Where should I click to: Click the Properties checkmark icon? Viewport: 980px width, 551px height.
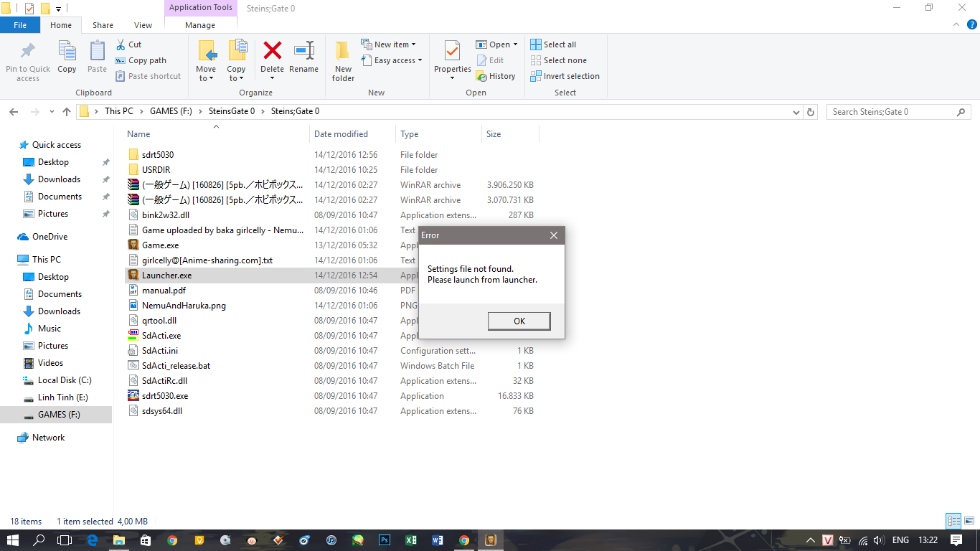coord(452,50)
